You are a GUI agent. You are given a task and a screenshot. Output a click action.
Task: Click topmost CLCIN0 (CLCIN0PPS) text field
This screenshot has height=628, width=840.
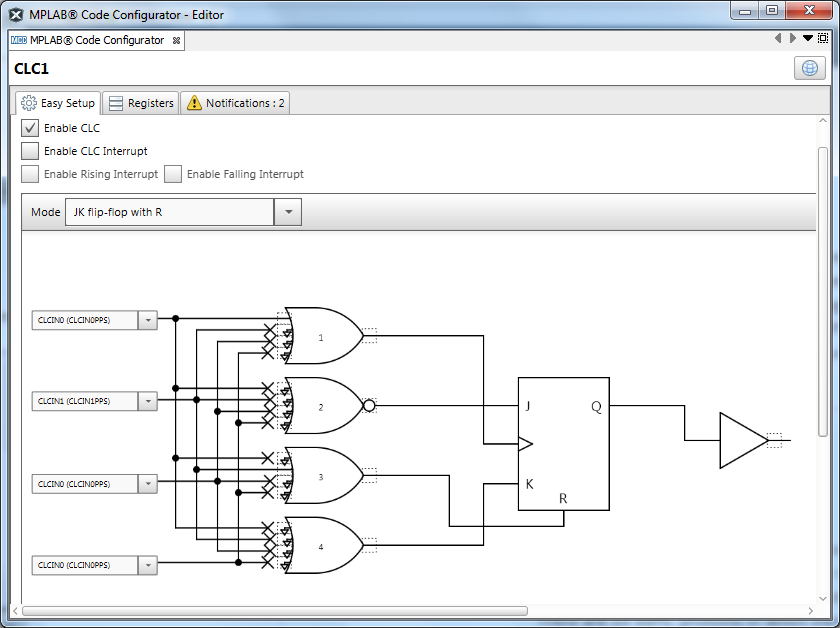coord(85,320)
